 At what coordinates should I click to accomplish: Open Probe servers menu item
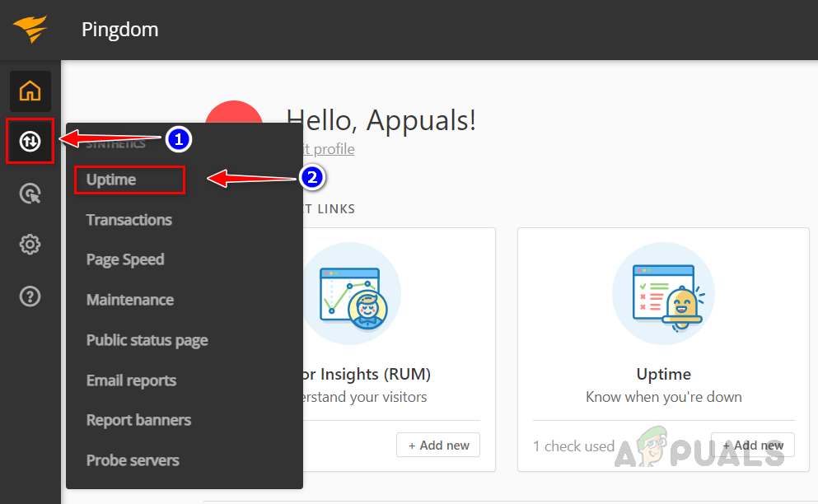pyautogui.click(x=133, y=460)
